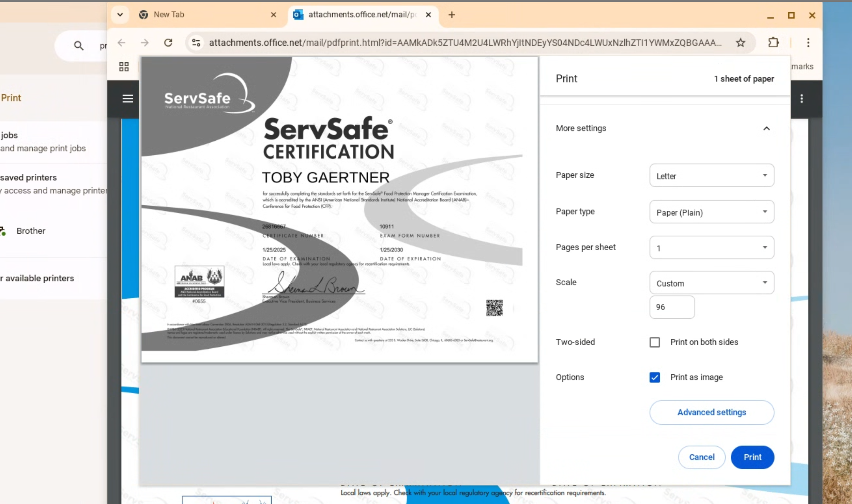This screenshot has height=504, width=852.
Task: Open the tab search dropdown arrow
Action: pos(120,15)
